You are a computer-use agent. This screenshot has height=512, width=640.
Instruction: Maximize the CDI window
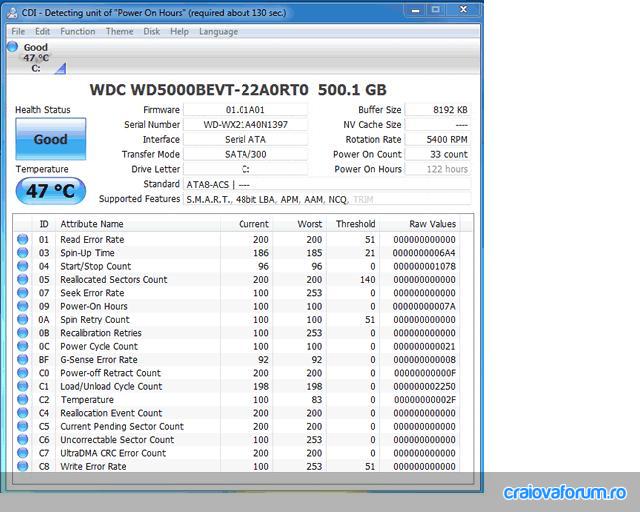coord(436,10)
